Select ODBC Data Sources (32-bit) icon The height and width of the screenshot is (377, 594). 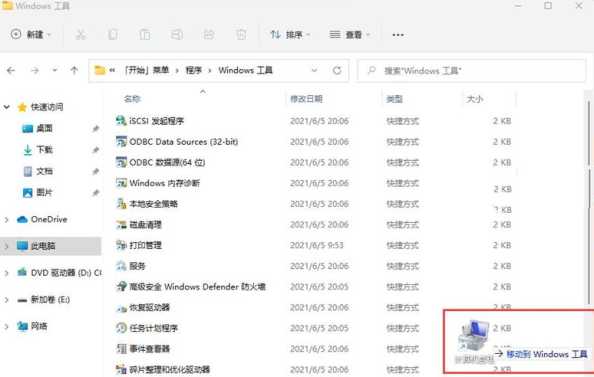pos(121,142)
